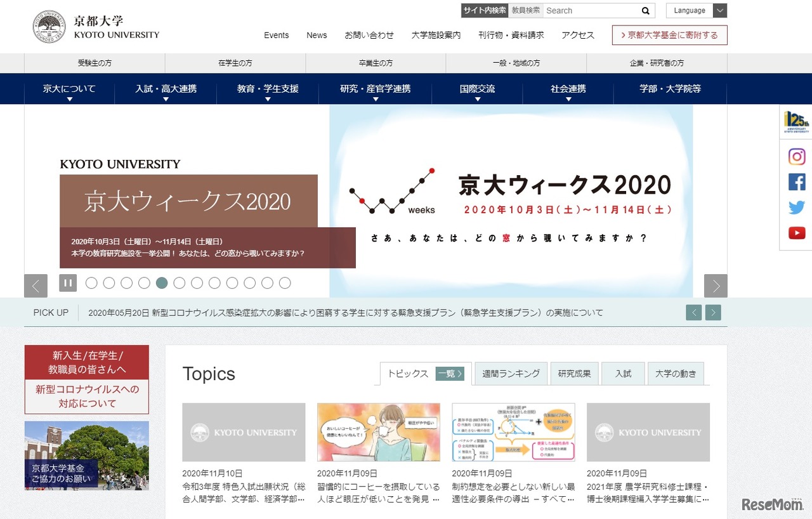Open the 制約想定 optimality diagram thumbnail
Screen dimensions: 812x519
click(513, 432)
